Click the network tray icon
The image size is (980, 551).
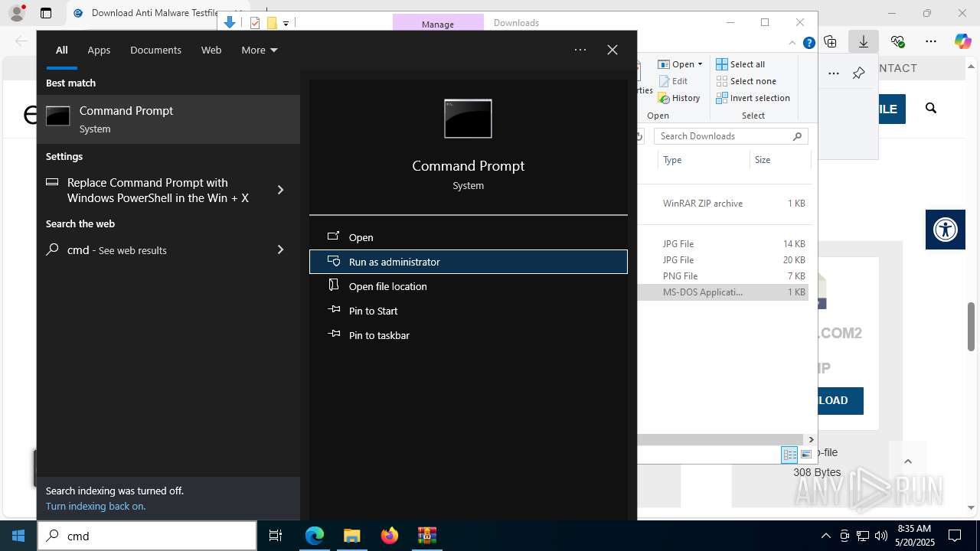(863, 536)
